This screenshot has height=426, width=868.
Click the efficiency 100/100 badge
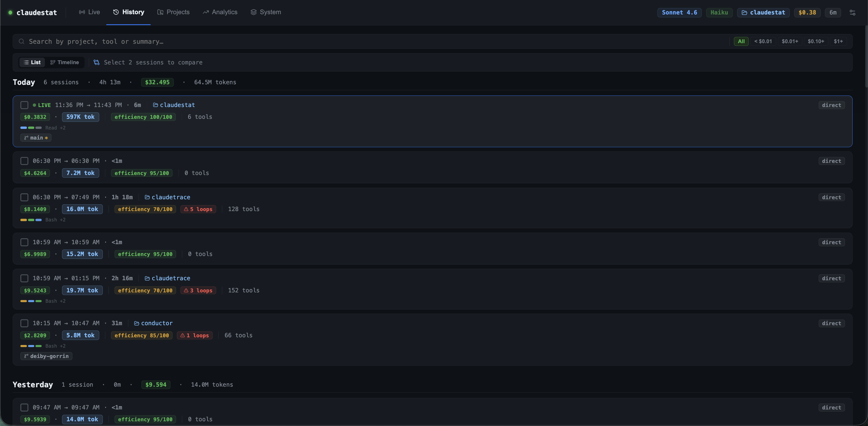pyautogui.click(x=143, y=117)
